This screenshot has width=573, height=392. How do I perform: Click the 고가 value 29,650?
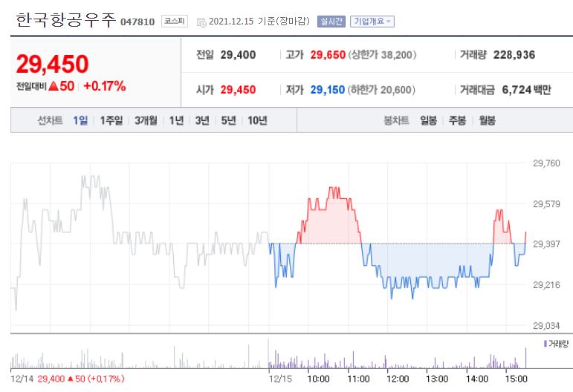click(328, 55)
